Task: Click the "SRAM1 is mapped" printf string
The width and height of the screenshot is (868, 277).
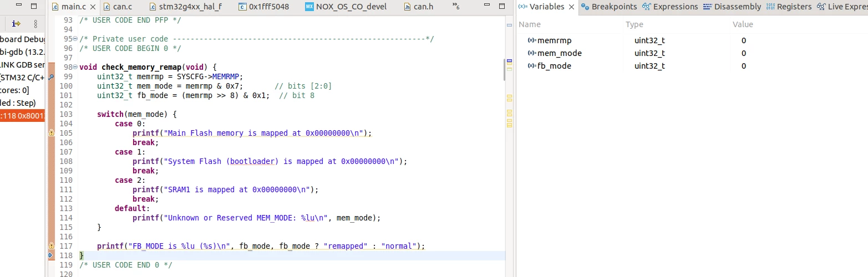Action: point(237,189)
